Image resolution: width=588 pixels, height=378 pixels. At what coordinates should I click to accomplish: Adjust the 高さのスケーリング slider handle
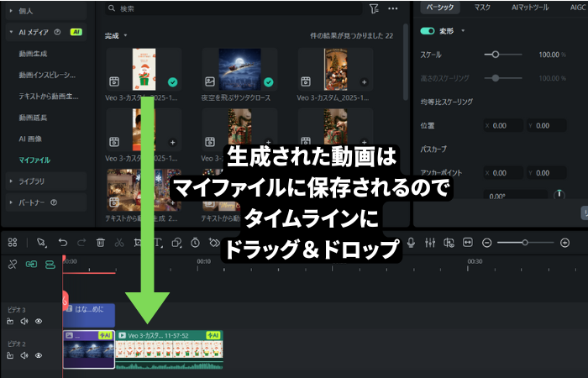[496, 78]
